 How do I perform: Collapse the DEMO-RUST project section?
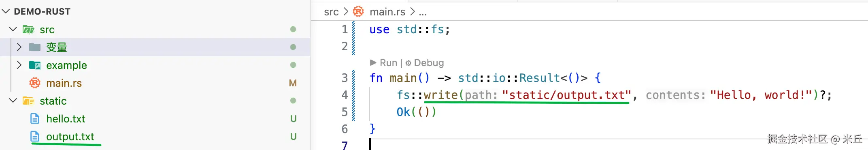click(6, 11)
